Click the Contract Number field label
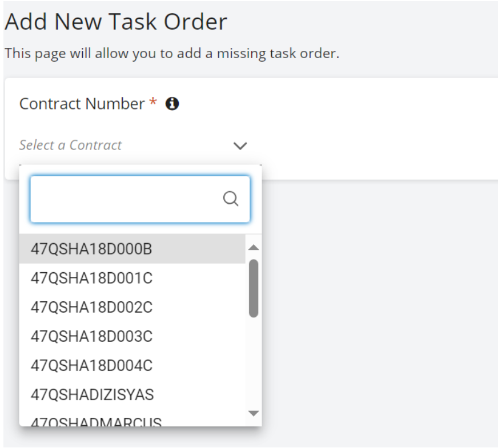The image size is (498, 448). click(82, 104)
